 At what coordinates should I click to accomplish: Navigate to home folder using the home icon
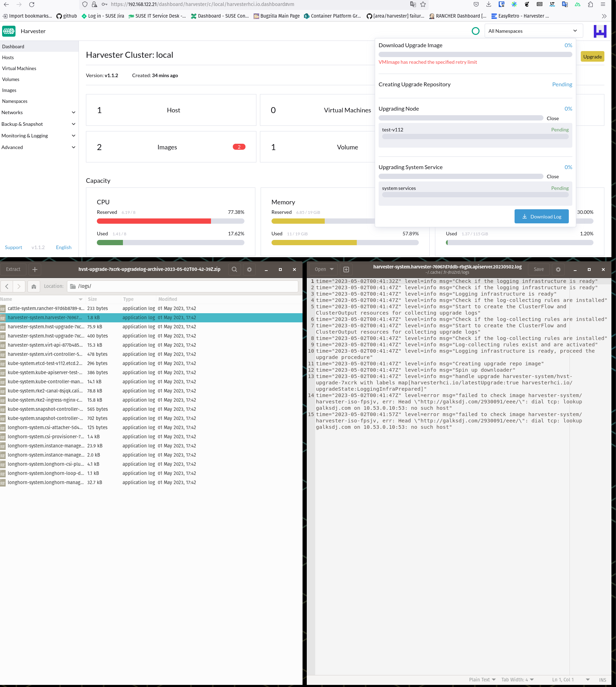pyautogui.click(x=33, y=286)
